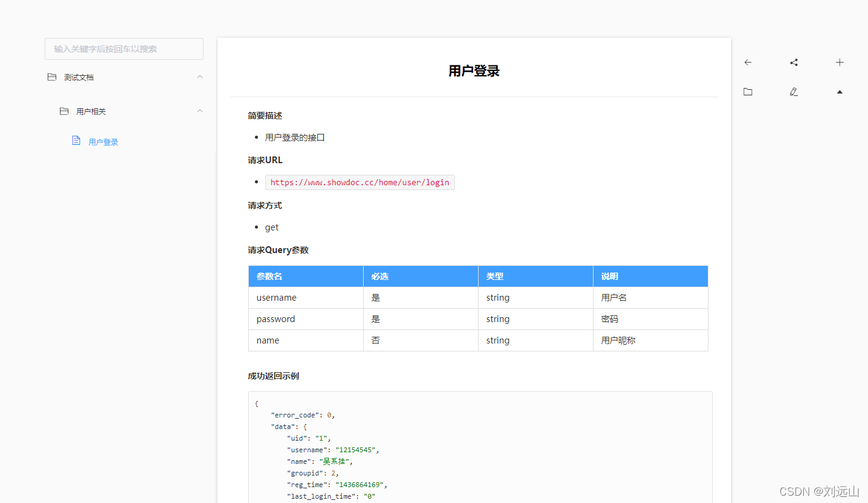The height and width of the screenshot is (503, 868).
Task: Select 测试文档 in the sidebar tree
Action: click(79, 77)
